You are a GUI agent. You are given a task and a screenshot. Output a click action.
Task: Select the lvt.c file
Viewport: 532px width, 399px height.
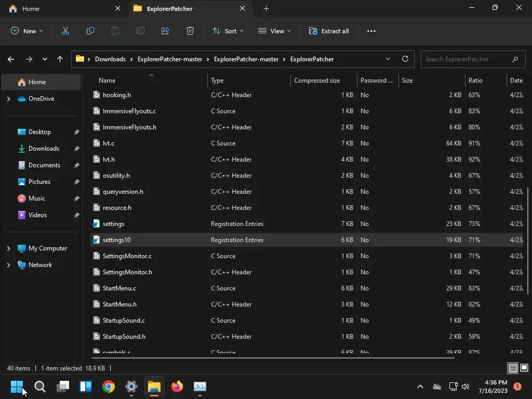(x=307, y=143)
